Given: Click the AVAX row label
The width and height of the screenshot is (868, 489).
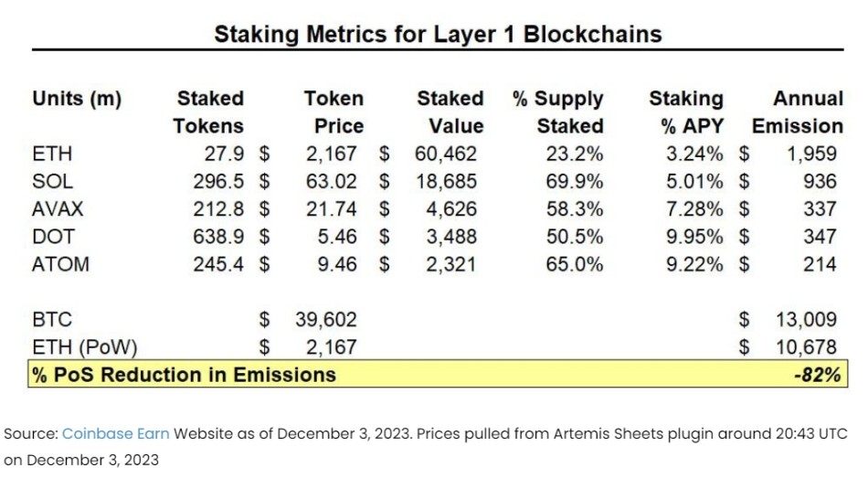Looking at the screenshot, I should pyautogui.click(x=58, y=209).
